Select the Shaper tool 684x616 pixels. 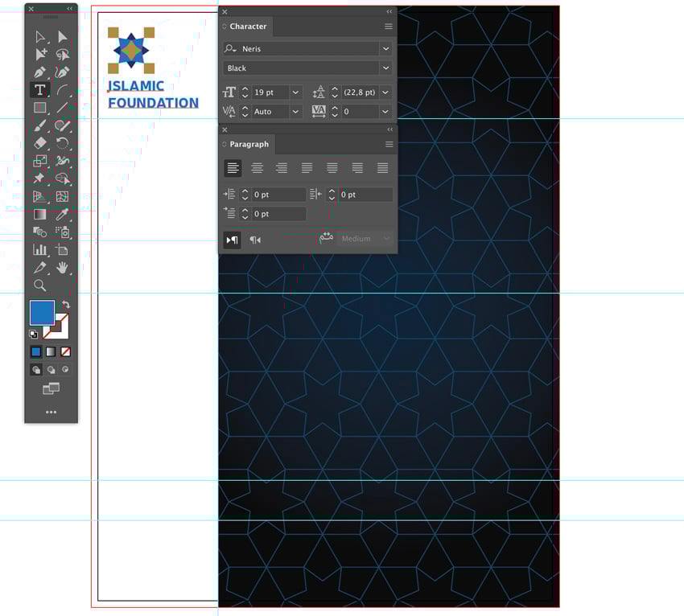click(63, 125)
